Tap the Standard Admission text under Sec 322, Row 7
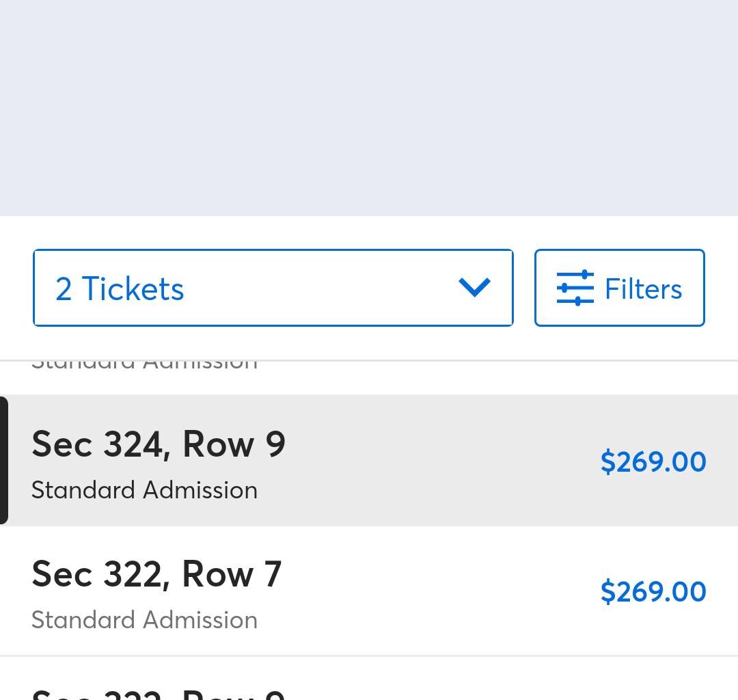This screenshot has height=700, width=738. coord(144,619)
